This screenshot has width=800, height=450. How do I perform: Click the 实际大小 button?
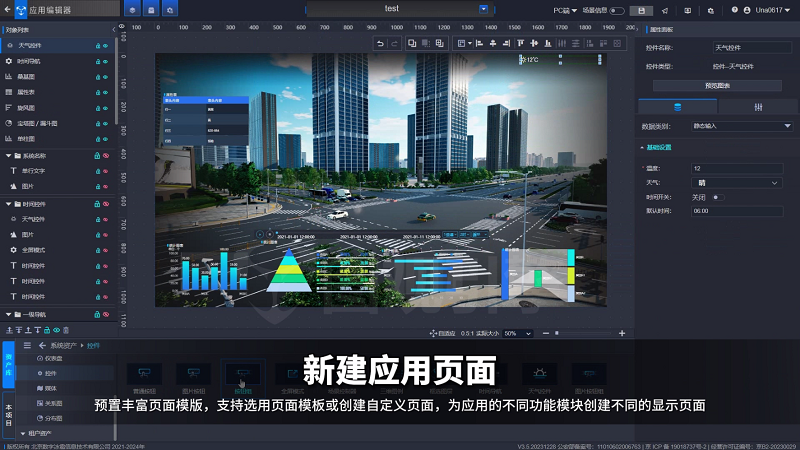point(487,333)
